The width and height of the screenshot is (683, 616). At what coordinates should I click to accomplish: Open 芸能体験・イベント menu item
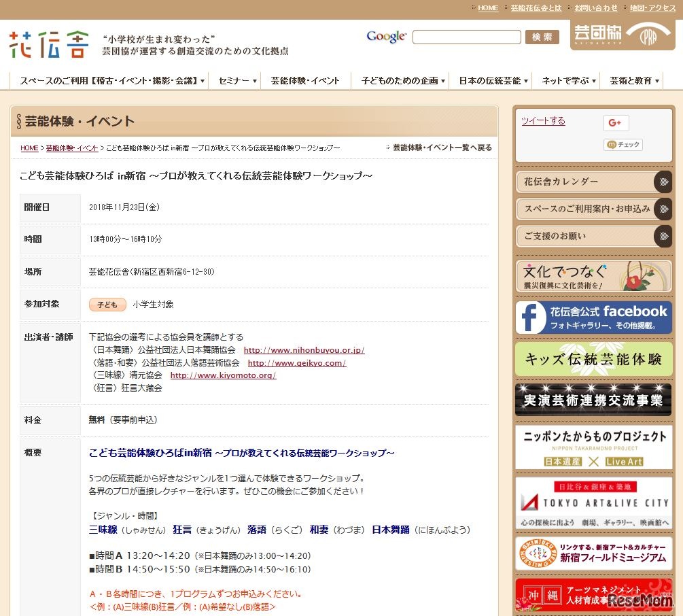click(x=305, y=81)
